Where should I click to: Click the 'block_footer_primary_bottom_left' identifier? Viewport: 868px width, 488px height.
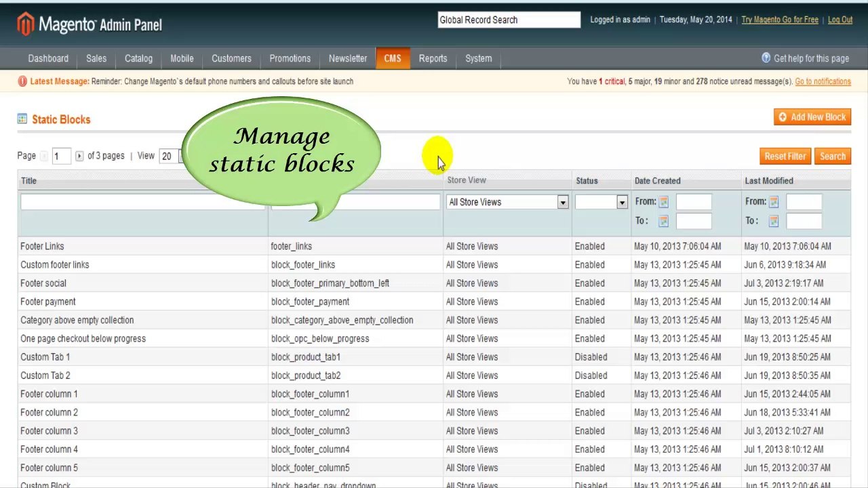click(x=330, y=283)
